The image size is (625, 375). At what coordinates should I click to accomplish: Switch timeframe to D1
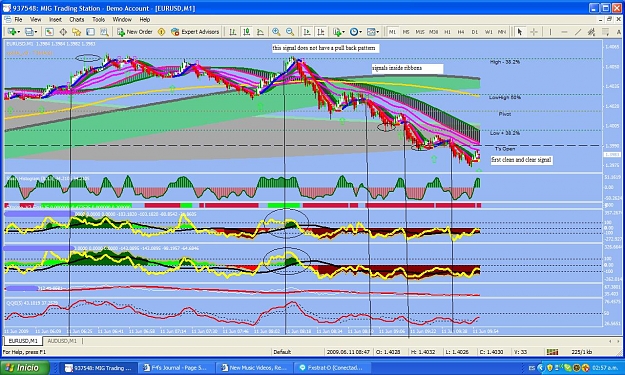pyautogui.click(x=475, y=32)
